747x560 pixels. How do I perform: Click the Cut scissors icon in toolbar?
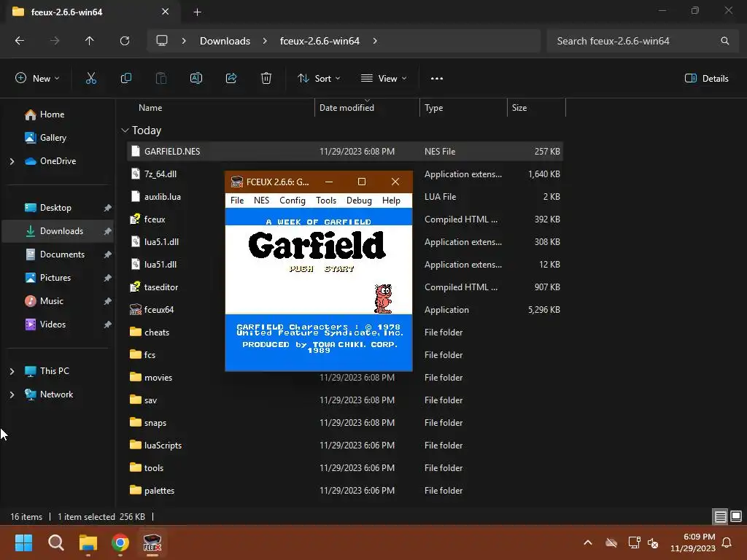pyautogui.click(x=91, y=79)
